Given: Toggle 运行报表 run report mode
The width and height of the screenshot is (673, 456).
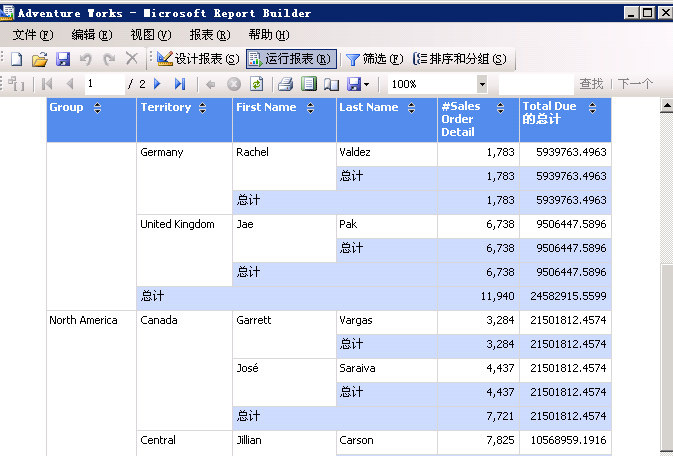Looking at the screenshot, I should (x=291, y=60).
